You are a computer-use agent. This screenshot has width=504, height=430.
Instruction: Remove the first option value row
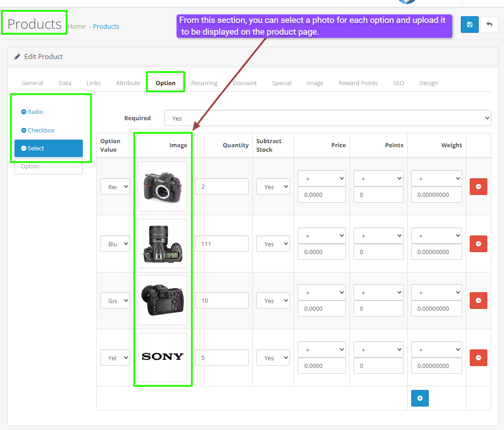click(478, 186)
